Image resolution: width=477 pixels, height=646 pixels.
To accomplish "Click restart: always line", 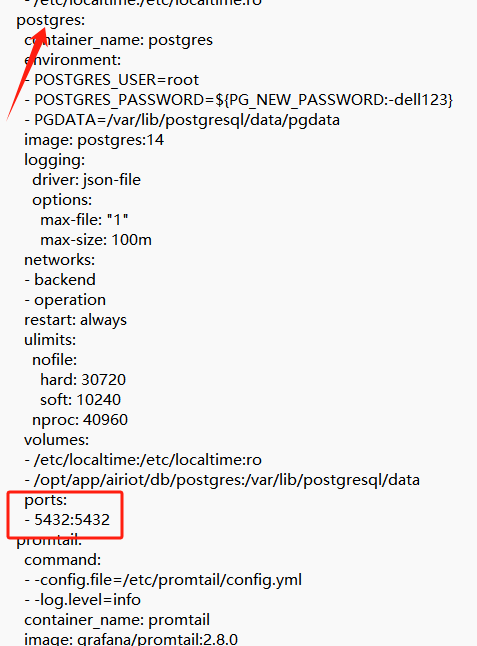I will point(75,320).
